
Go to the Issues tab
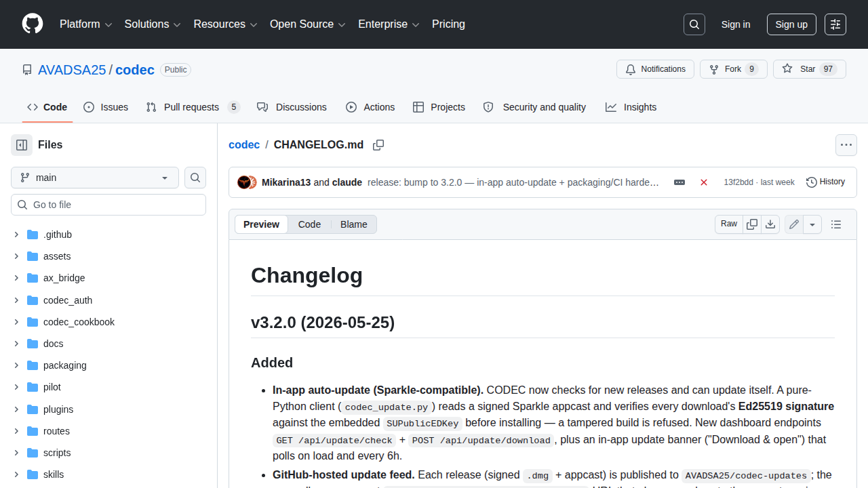pos(106,107)
